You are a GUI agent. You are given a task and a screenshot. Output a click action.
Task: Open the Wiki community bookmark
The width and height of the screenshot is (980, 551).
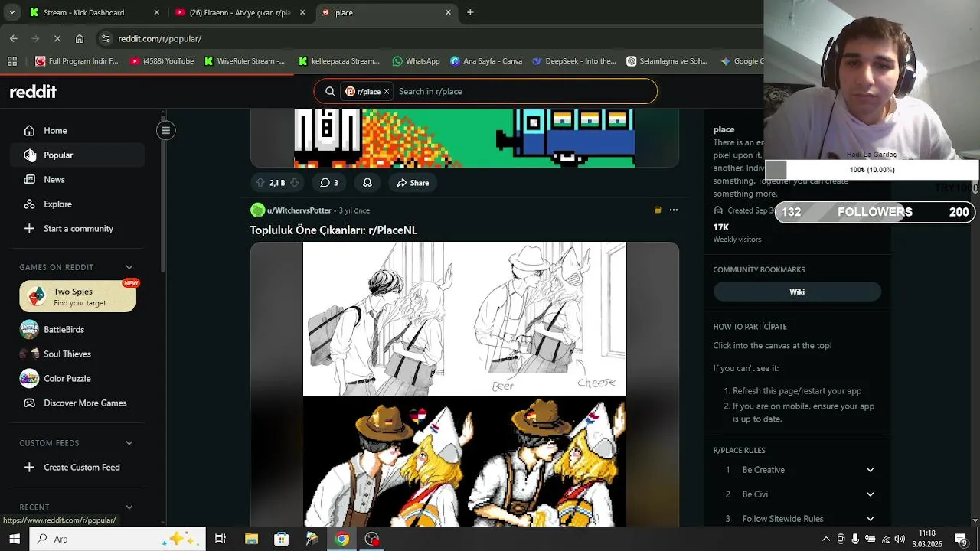click(797, 292)
